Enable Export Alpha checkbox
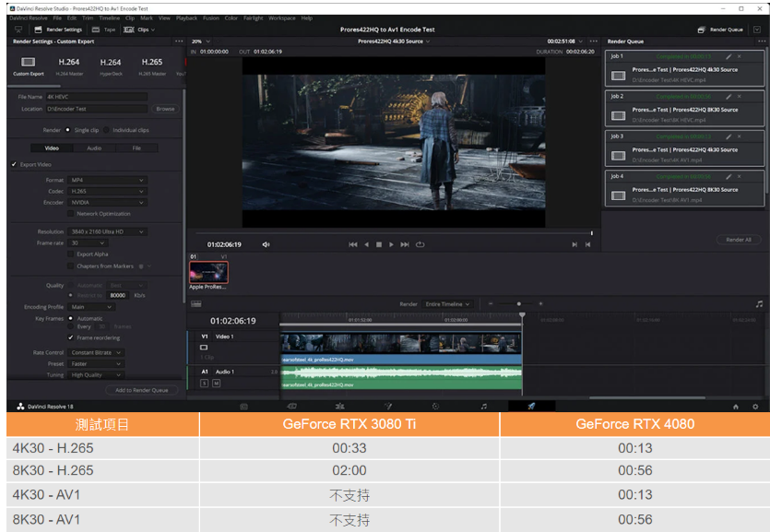Image resolution: width=770 pixels, height=532 pixels. [x=71, y=254]
